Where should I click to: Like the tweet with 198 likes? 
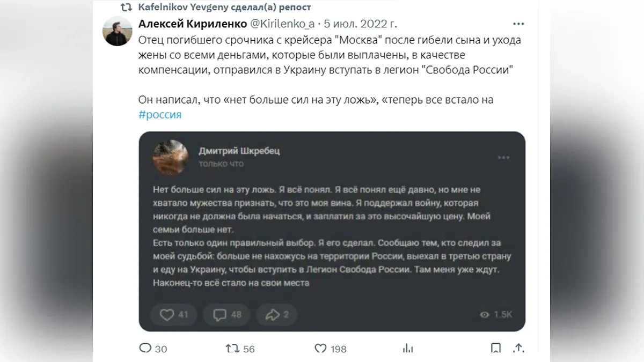tap(320, 349)
